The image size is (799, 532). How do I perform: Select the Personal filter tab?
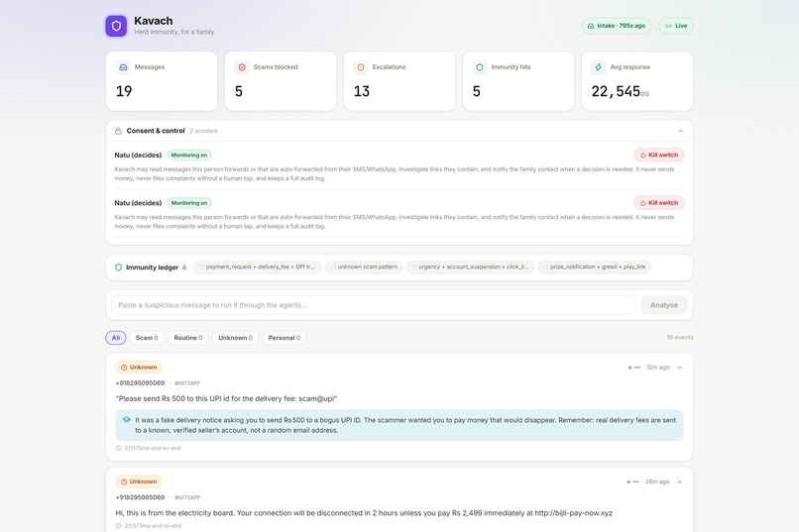tap(285, 338)
